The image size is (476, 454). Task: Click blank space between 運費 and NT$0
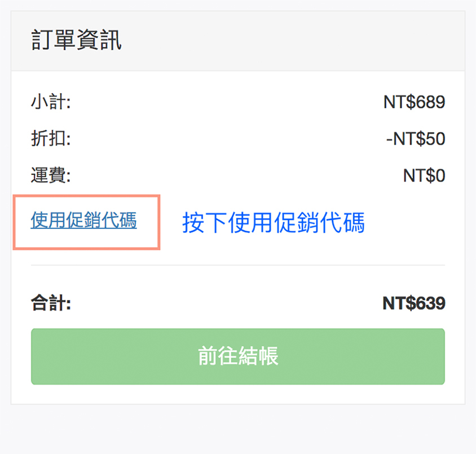click(x=226, y=175)
